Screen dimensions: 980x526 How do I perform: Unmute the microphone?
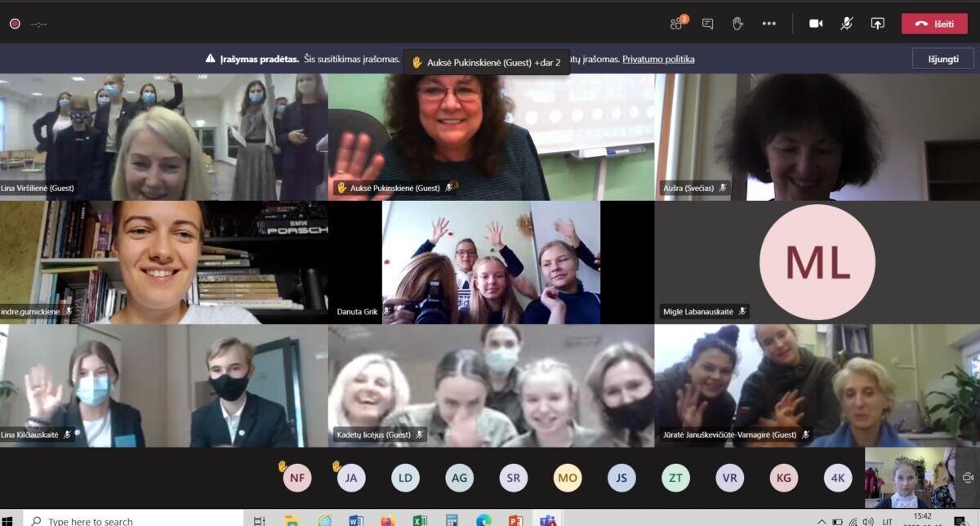tap(847, 24)
